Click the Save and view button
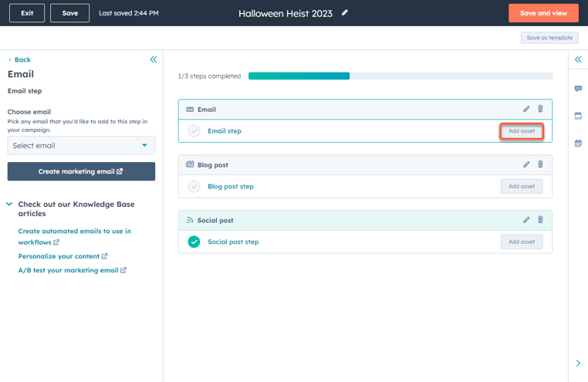This screenshot has height=382, width=588. point(543,13)
